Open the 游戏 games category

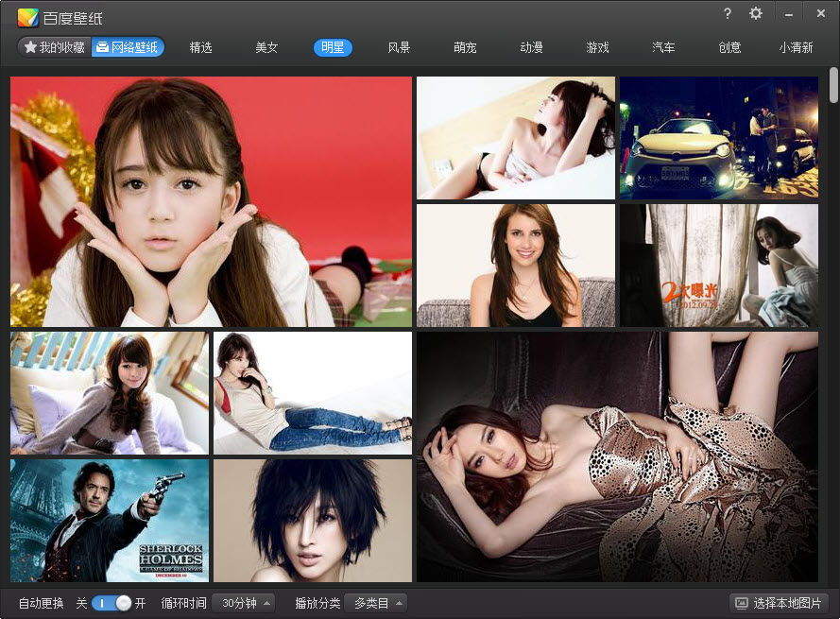(597, 47)
